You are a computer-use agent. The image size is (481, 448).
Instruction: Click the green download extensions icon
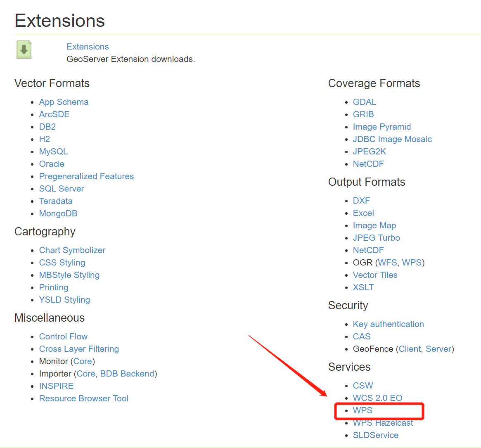[x=24, y=50]
